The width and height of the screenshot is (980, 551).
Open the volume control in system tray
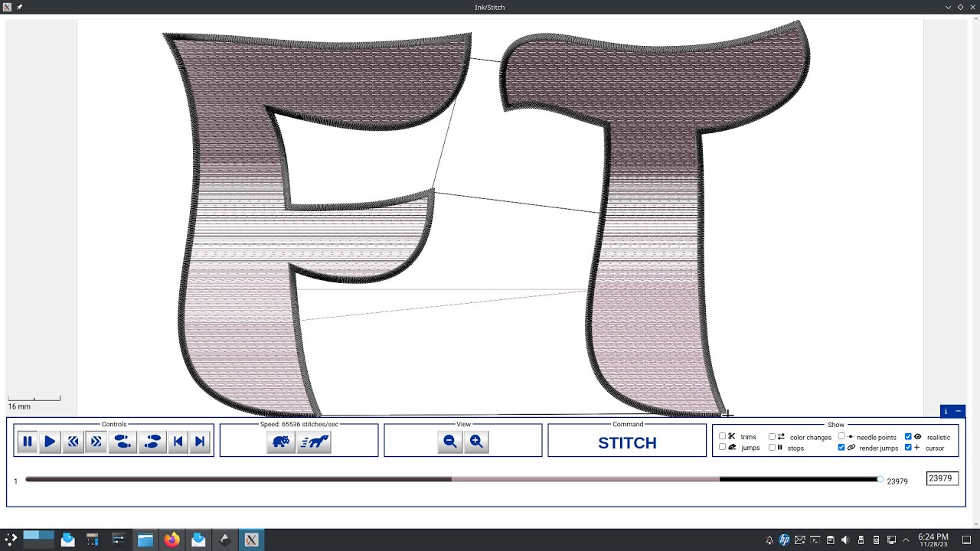pos(845,540)
